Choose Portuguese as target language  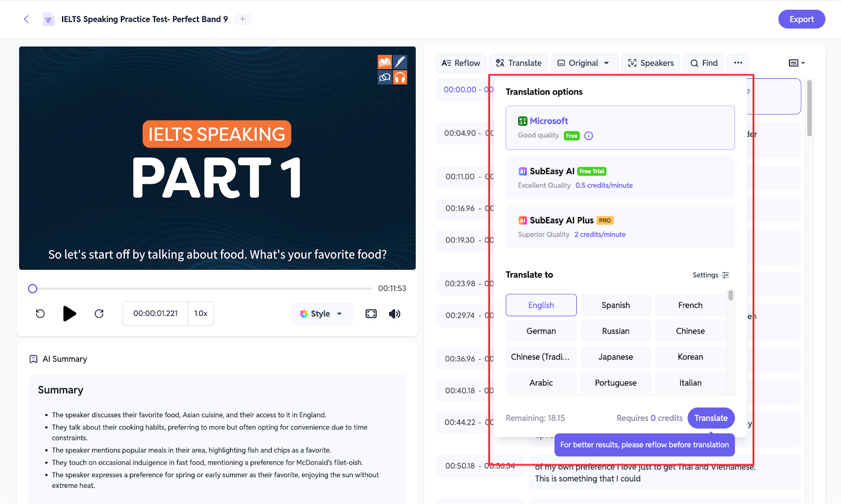(x=616, y=383)
